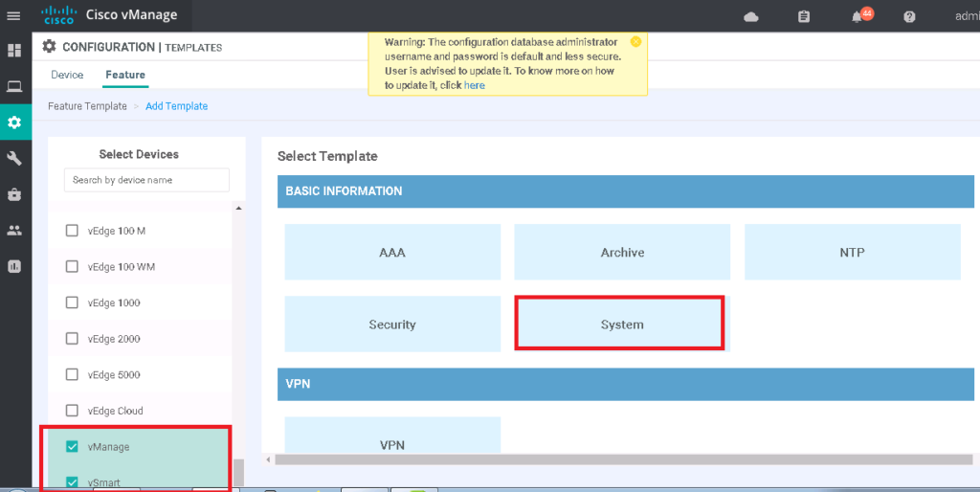Open the Dashboard sidebar icon
The image size is (980, 492).
point(14,51)
